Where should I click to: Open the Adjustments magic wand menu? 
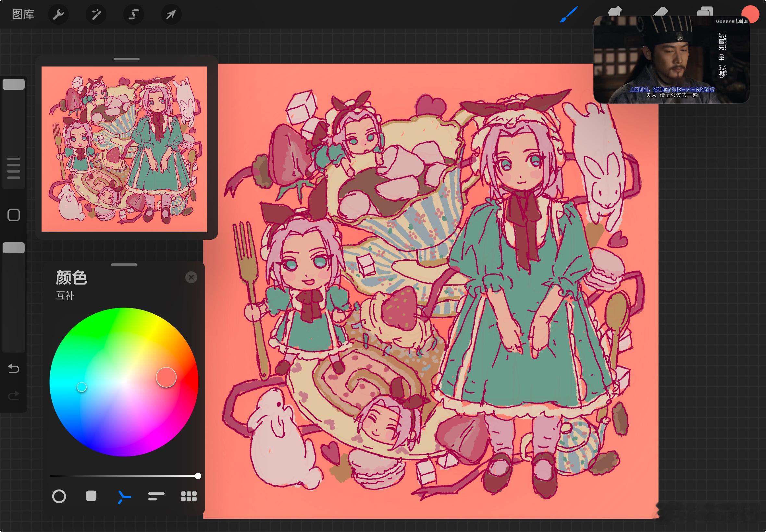(96, 14)
